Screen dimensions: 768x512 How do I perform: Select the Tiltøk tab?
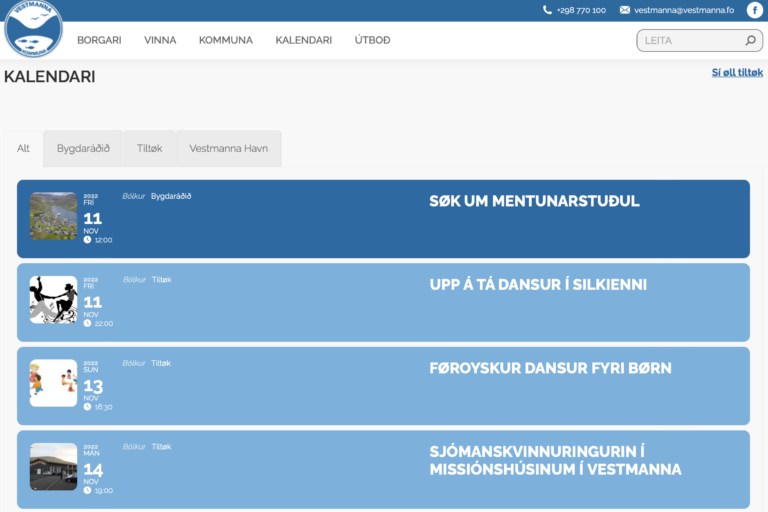(x=150, y=148)
